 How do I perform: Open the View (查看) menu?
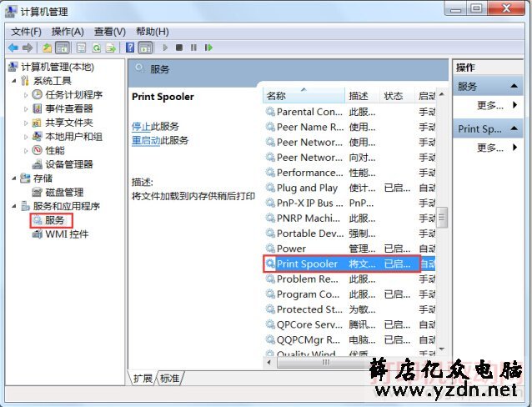click(110, 32)
